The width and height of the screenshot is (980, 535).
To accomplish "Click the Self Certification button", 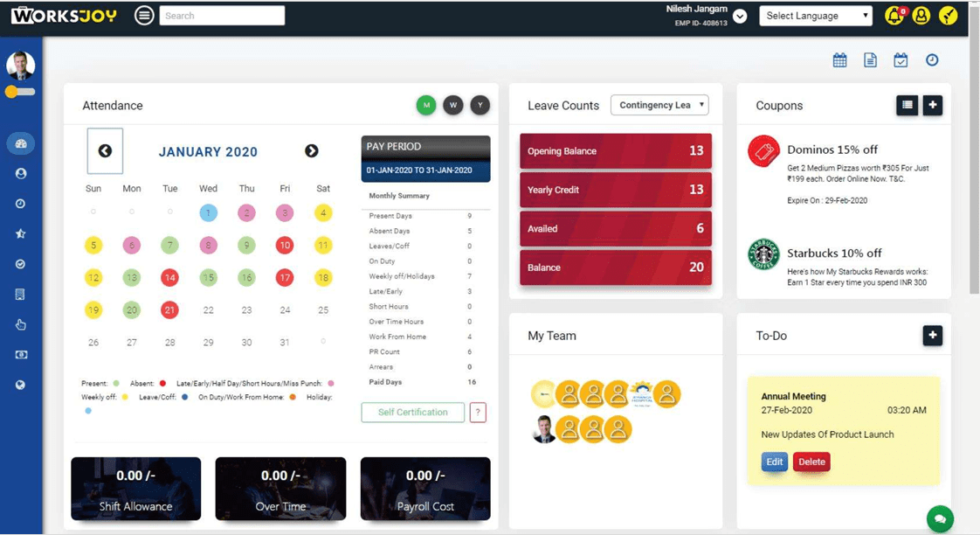I will 412,412.
